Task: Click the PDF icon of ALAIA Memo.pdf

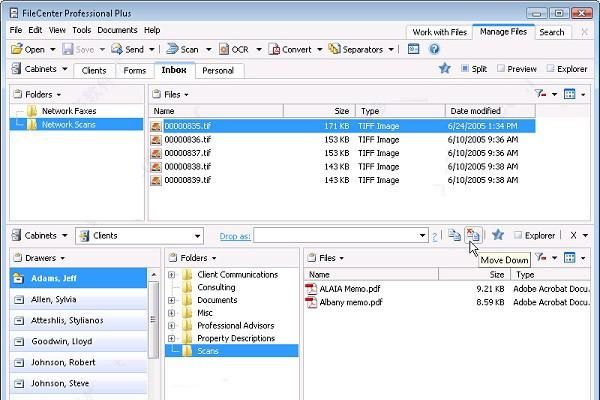Action: click(311, 289)
